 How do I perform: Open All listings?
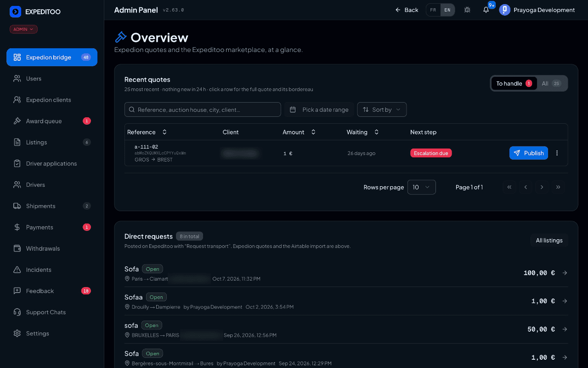(x=549, y=240)
